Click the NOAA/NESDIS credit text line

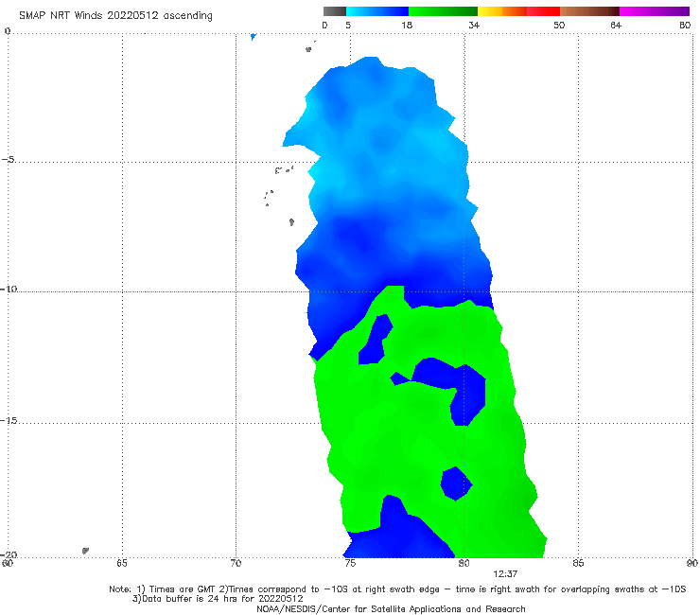(391, 608)
